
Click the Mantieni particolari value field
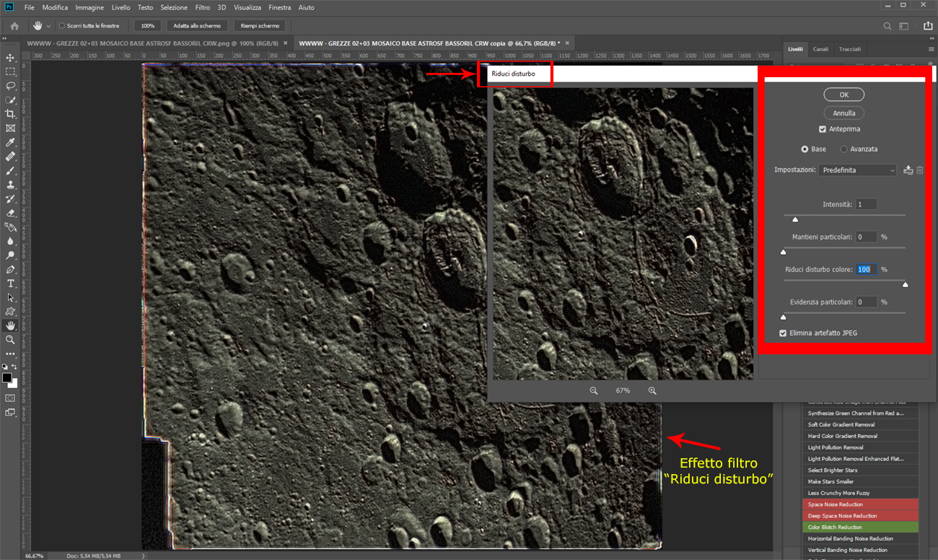pyautogui.click(x=867, y=237)
